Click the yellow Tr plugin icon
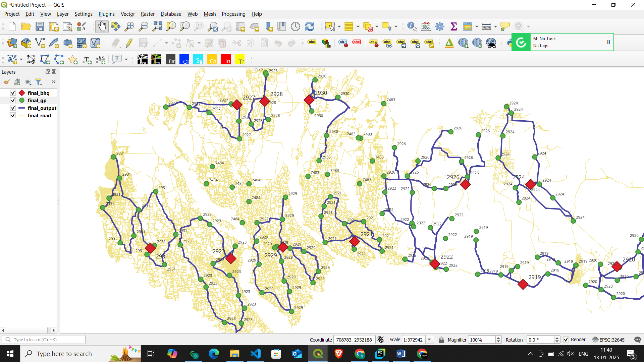The width and height of the screenshot is (644, 362). coord(240,60)
